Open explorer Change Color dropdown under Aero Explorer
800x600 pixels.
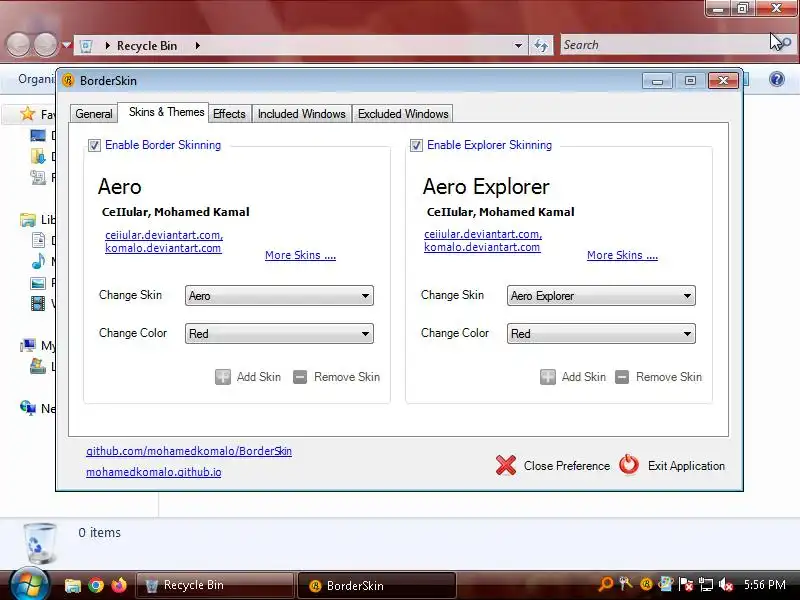601,334
